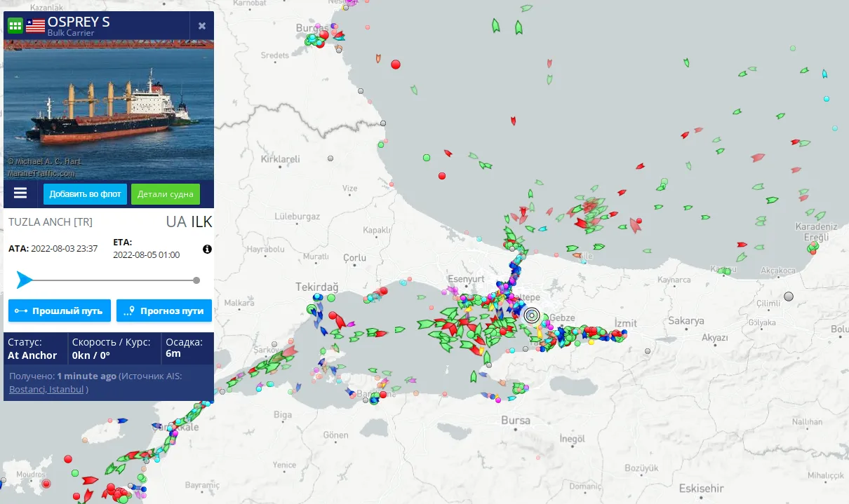Click the UA ILK origin port code
849x504 pixels.
(x=189, y=222)
